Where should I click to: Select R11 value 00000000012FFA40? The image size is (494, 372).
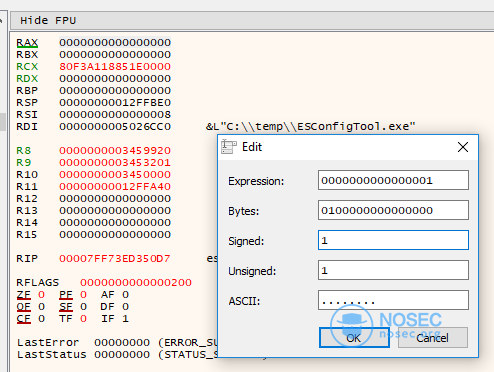coord(115,187)
